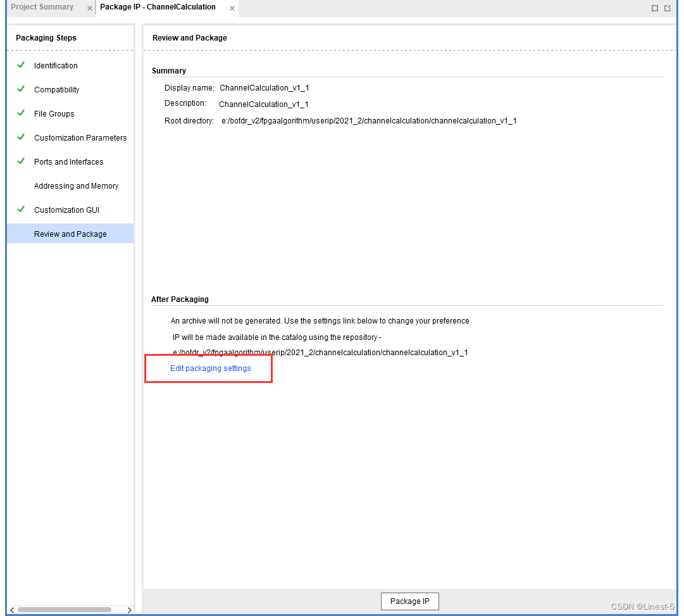Image resolution: width=684 pixels, height=616 pixels.
Task: Float the Package IP panel window
Action: coord(668,8)
